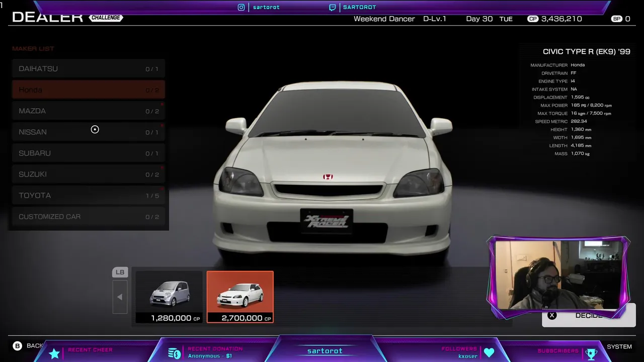Click the MASS 1,070 kg value
644x362 pixels.
(x=580, y=154)
